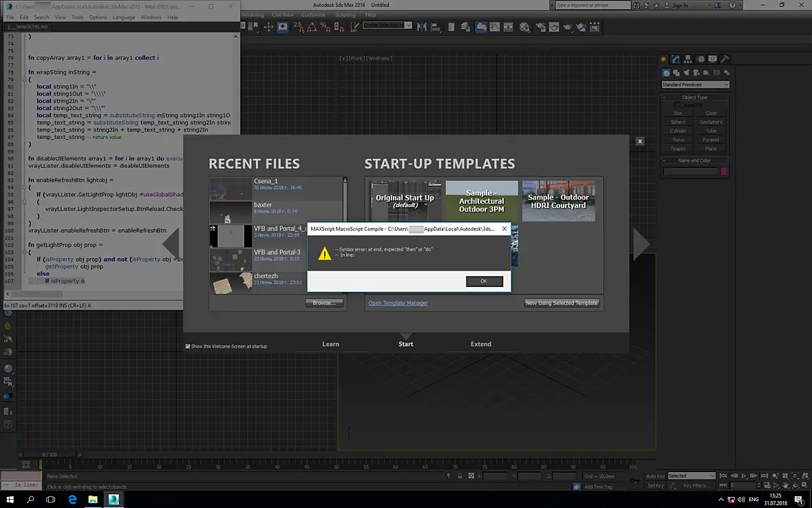This screenshot has width=812, height=508.
Task: Open Template Manager link
Action: click(x=398, y=303)
